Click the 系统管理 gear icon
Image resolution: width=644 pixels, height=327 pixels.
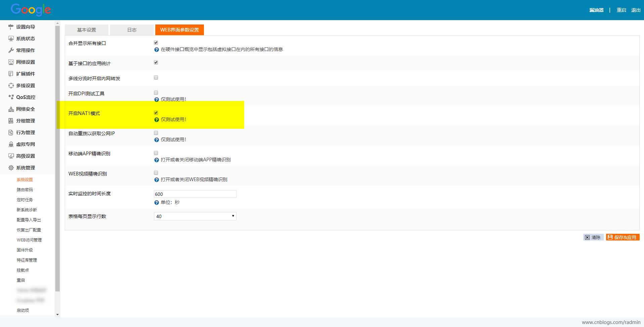coord(11,168)
